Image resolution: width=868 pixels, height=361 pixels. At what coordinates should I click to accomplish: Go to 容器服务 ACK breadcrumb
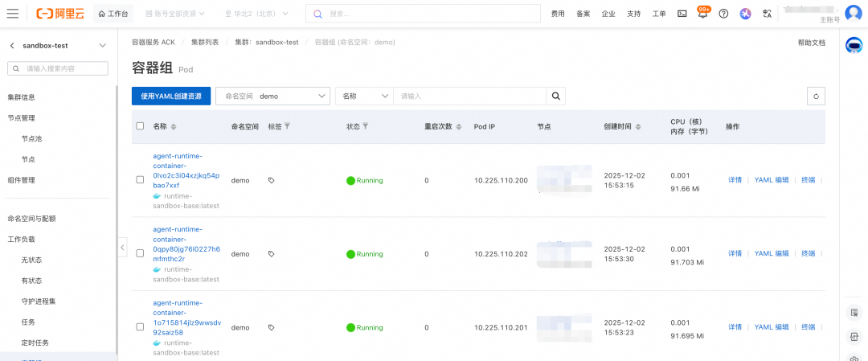[x=154, y=42]
